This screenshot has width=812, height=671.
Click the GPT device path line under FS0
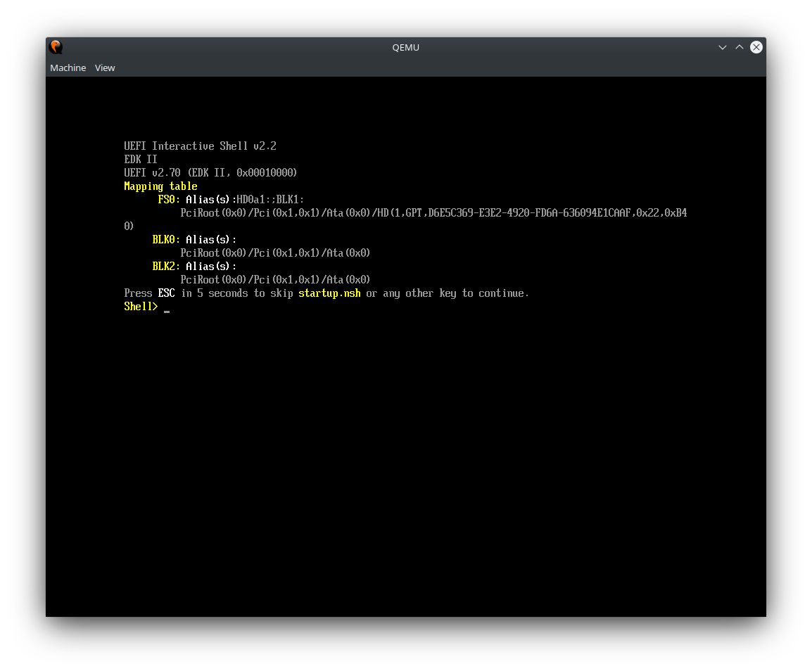433,213
